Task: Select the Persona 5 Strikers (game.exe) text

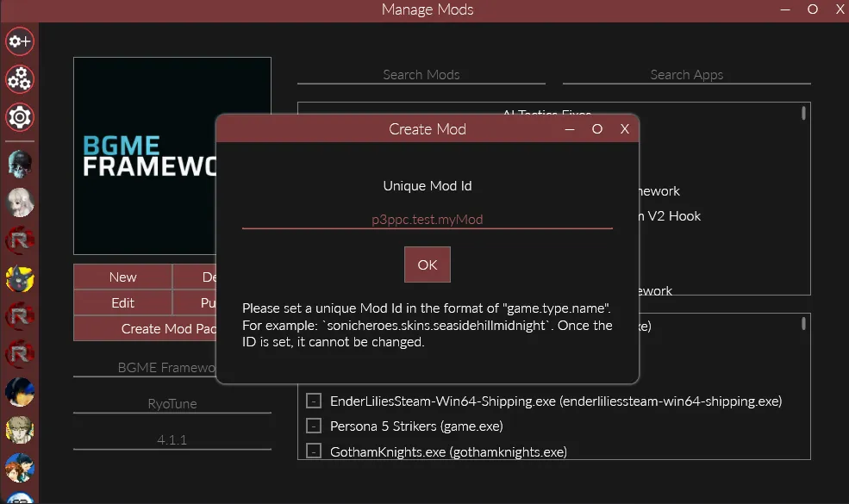Action: click(x=416, y=426)
